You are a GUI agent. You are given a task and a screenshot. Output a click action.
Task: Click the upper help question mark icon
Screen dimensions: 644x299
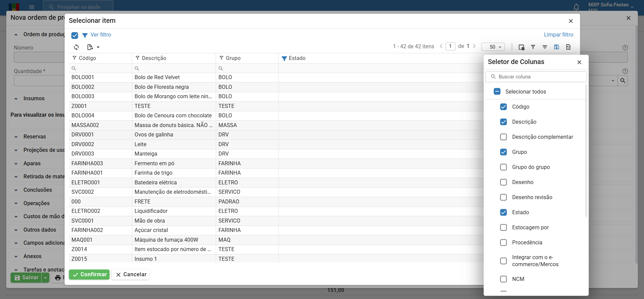click(x=625, y=48)
